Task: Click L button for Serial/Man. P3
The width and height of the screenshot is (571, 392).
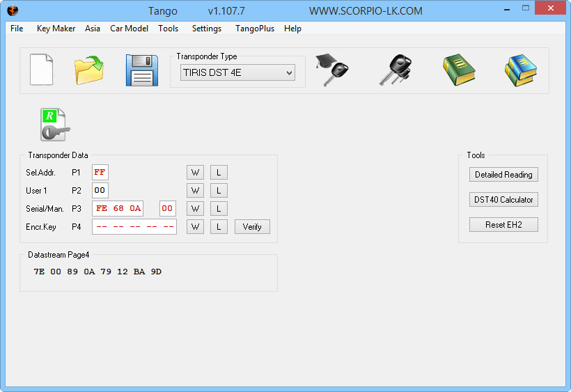Action: [219, 209]
